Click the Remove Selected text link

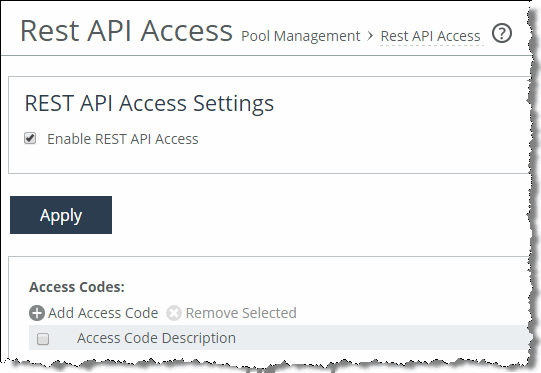(x=241, y=313)
